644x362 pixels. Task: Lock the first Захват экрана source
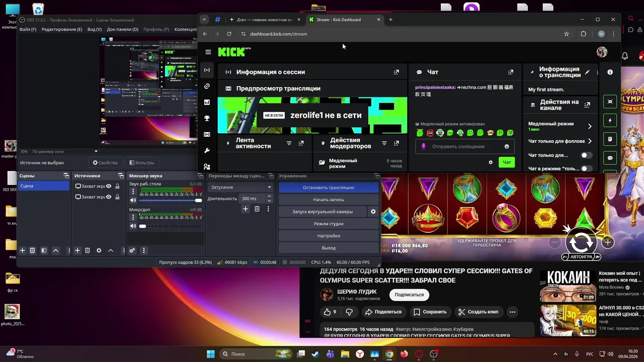tap(117, 186)
